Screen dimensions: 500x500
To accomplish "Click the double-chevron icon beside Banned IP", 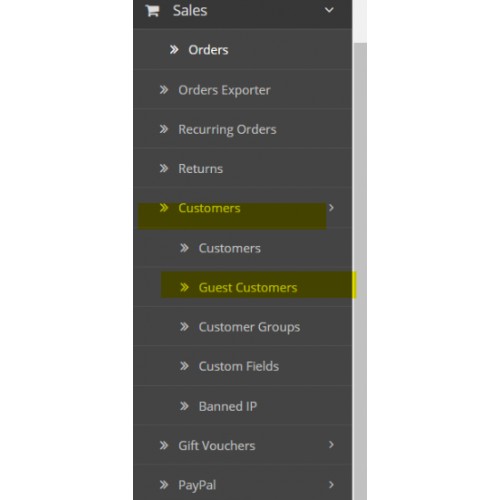I will coord(184,406).
